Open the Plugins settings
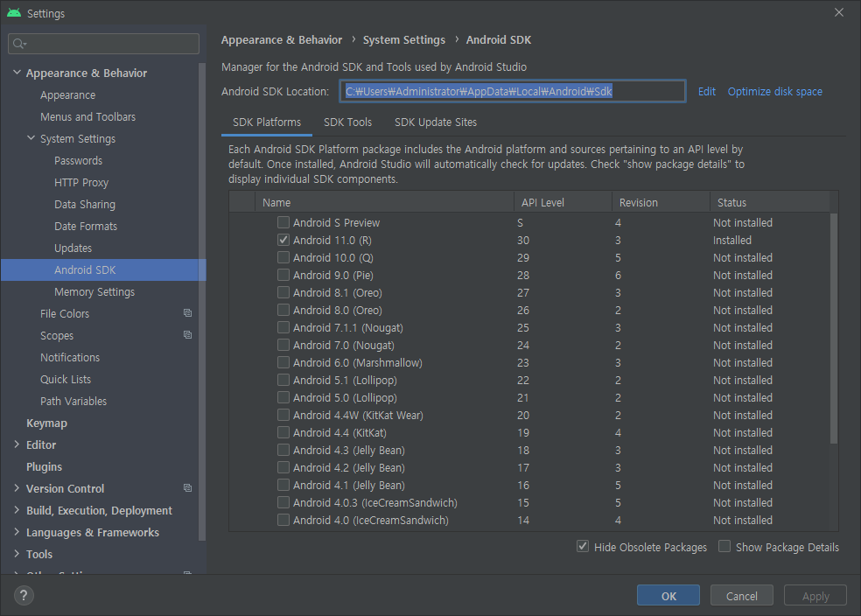Screen dimensions: 861x616 coord(44,466)
